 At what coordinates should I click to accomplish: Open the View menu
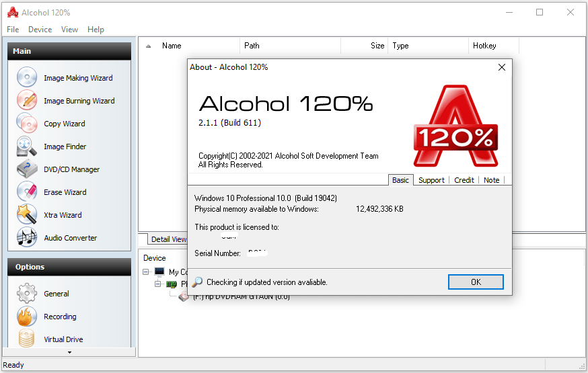(69, 30)
